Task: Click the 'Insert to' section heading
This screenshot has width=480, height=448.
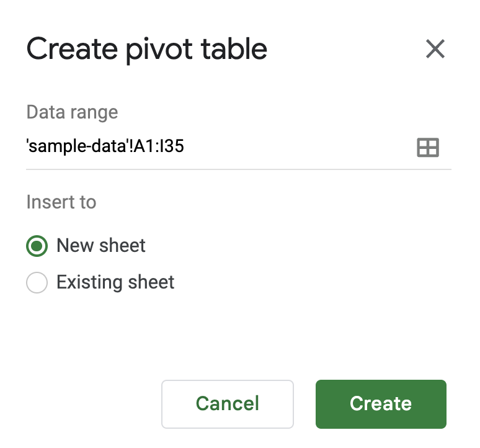Action: 61,202
